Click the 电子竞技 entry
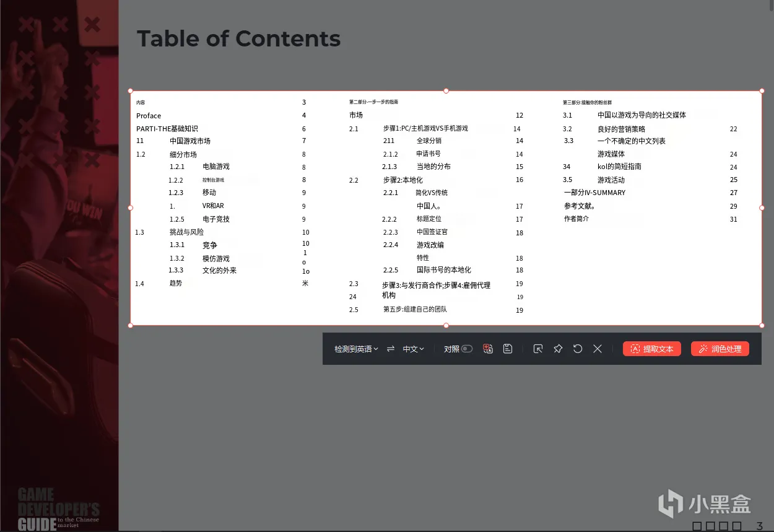 [x=216, y=219]
